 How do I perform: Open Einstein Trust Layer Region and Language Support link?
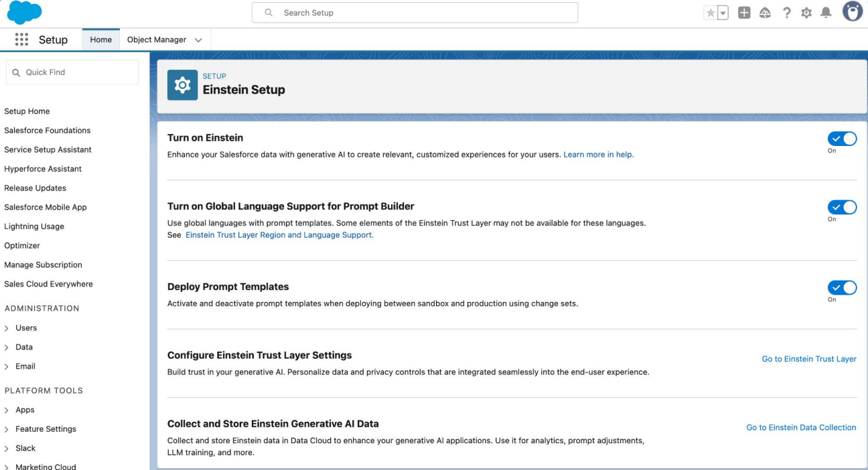(279, 235)
